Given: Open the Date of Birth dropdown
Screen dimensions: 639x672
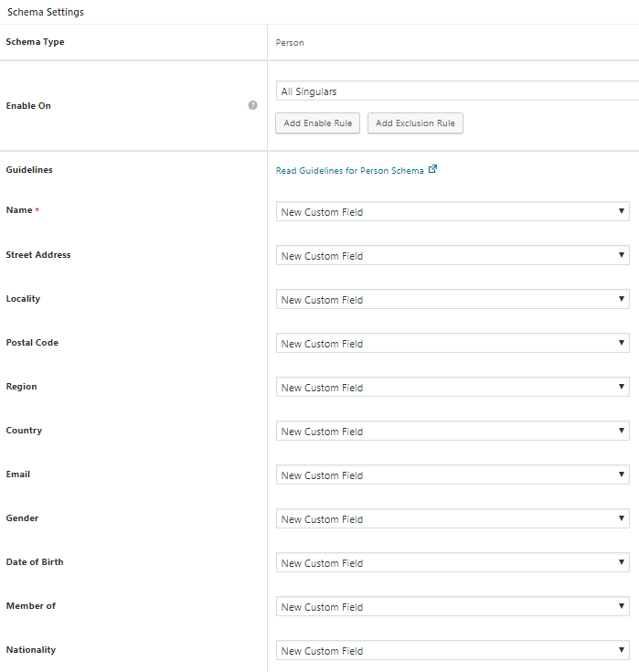Looking at the screenshot, I should pos(453,562).
